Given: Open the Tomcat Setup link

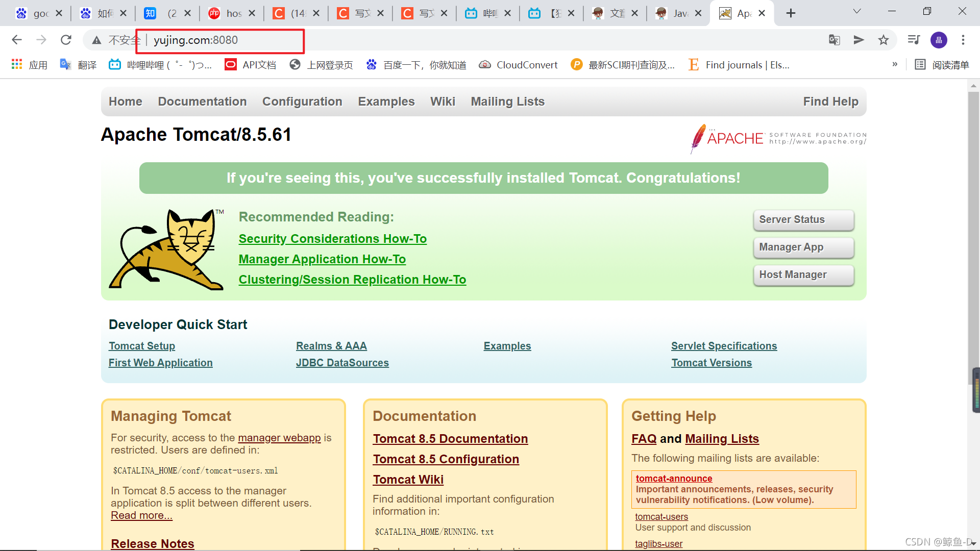Looking at the screenshot, I should point(142,346).
